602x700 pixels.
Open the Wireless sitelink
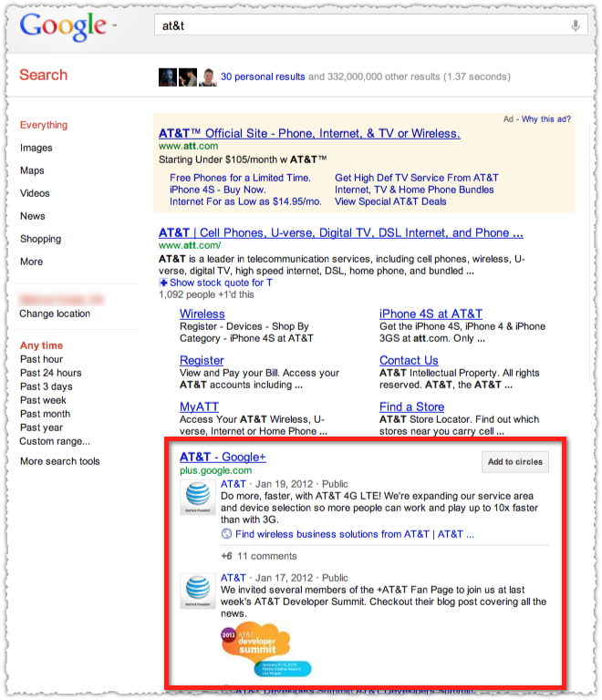(202, 314)
